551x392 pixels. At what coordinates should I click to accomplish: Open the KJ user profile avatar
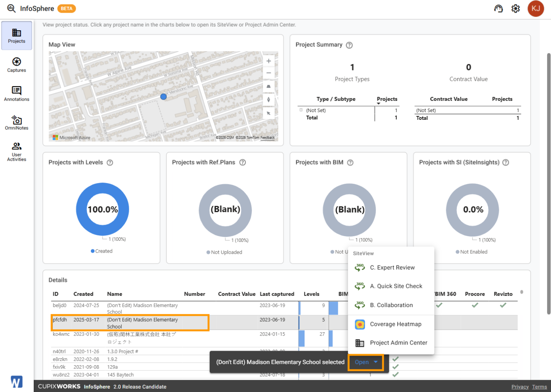(536, 8)
